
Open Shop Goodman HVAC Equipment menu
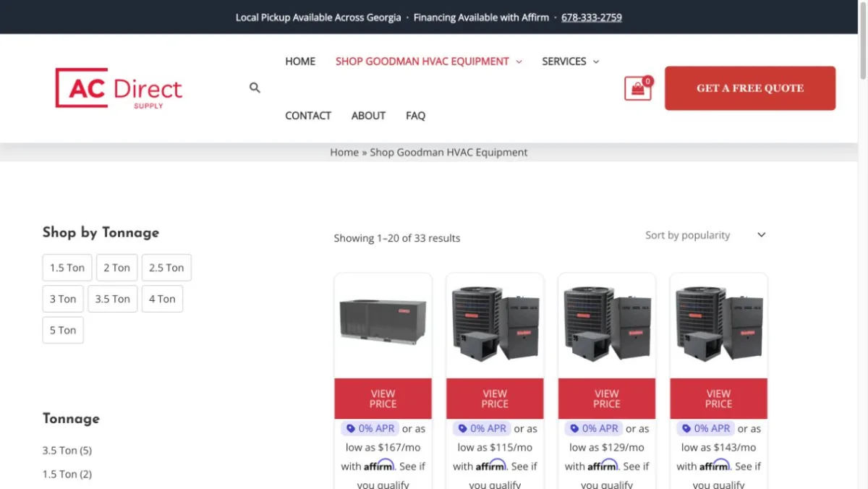pos(422,61)
